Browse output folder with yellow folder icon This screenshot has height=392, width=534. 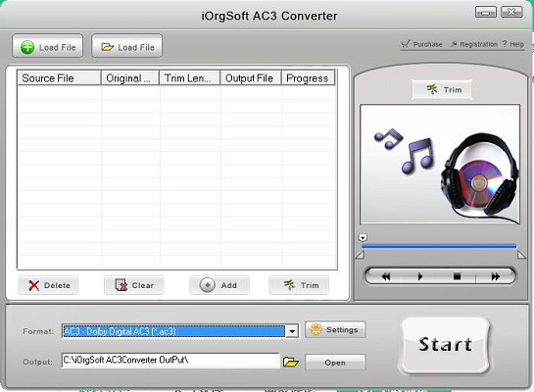pos(290,362)
